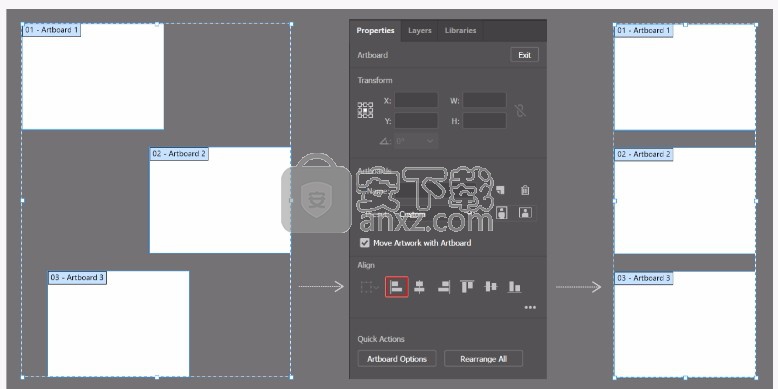Click Vertical Align Center icon
The width and height of the screenshot is (778, 389).
point(491,287)
